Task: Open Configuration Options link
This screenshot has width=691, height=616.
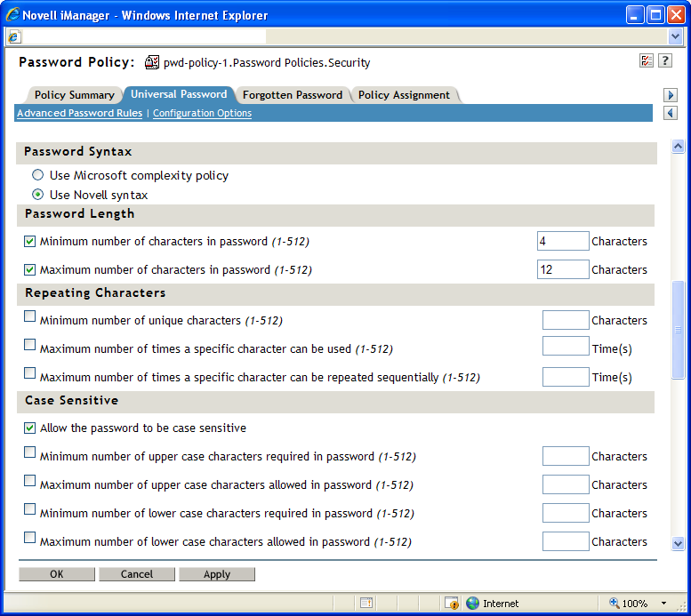Action: click(x=202, y=113)
